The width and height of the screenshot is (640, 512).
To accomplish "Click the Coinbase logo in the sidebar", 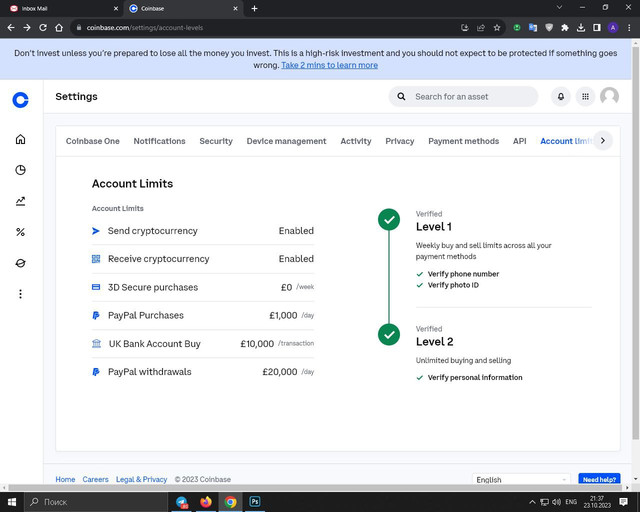I will point(20,100).
